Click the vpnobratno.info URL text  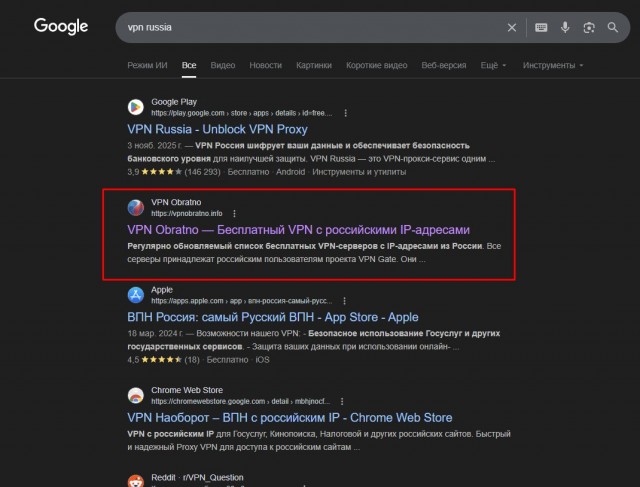click(x=187, y=213)
